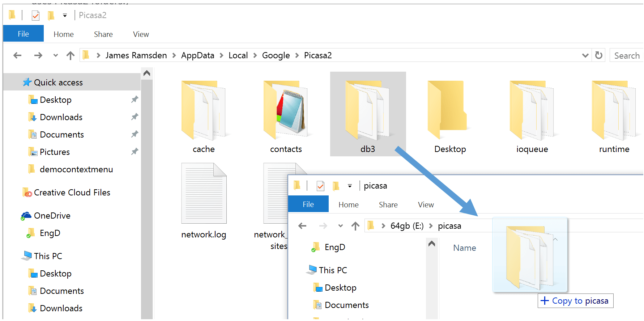Click Google in the address breadcrumb
This screenshot has height=321, width=644.
[x=276, y=55]
